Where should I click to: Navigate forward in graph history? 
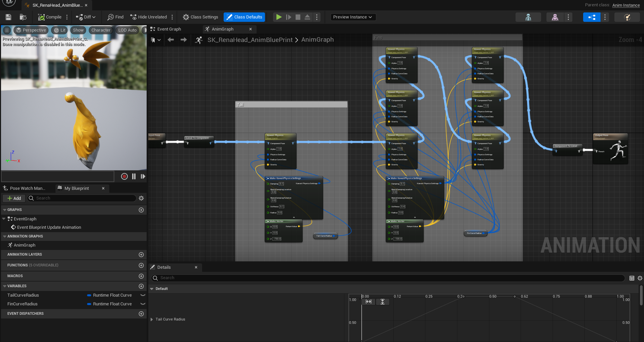click(x=184, y=40)
